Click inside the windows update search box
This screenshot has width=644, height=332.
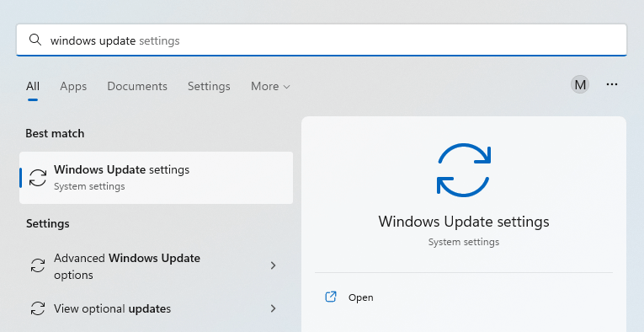coord(322,40)
